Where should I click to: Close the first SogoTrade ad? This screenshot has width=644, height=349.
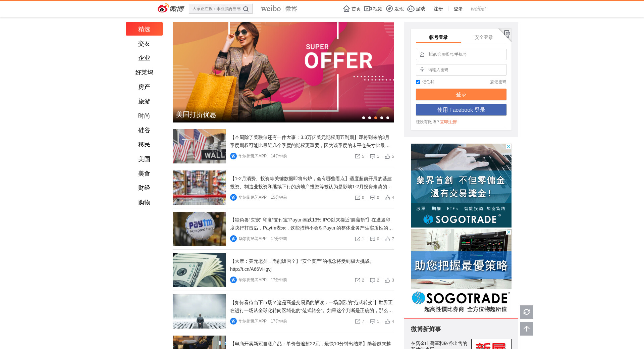point(508,147)
